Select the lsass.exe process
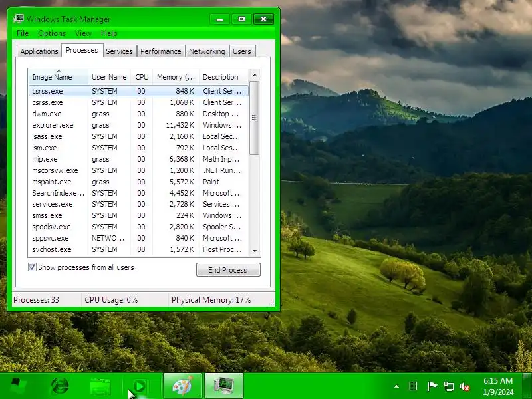Screen dimensions: 532x399 139,136
